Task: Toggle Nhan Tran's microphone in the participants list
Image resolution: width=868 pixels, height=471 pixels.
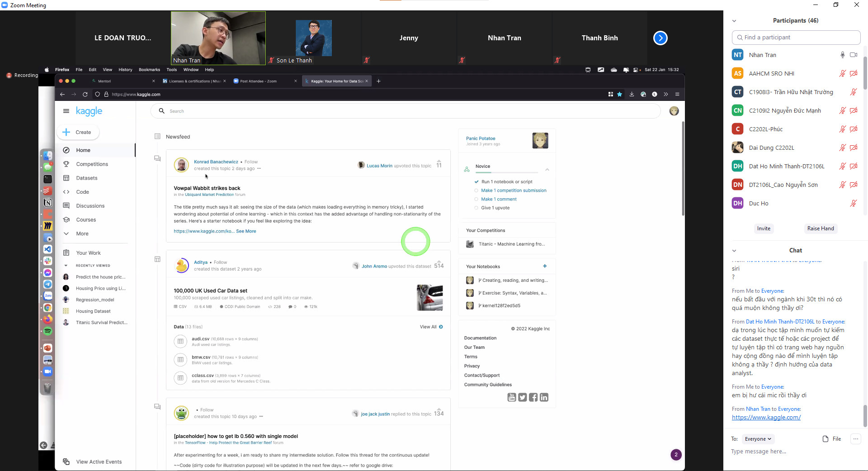Action: pos(842,55)
